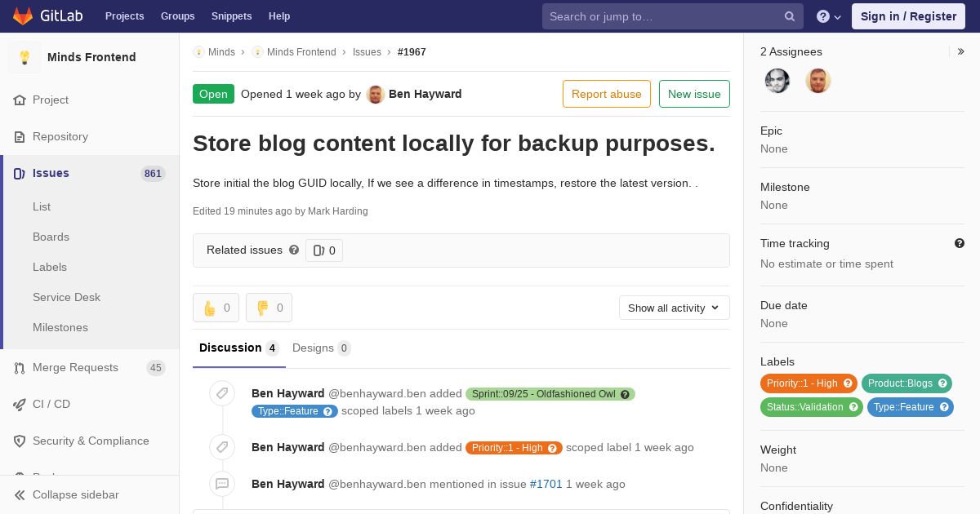Switch to the Discussion tab

click(239, 348)
